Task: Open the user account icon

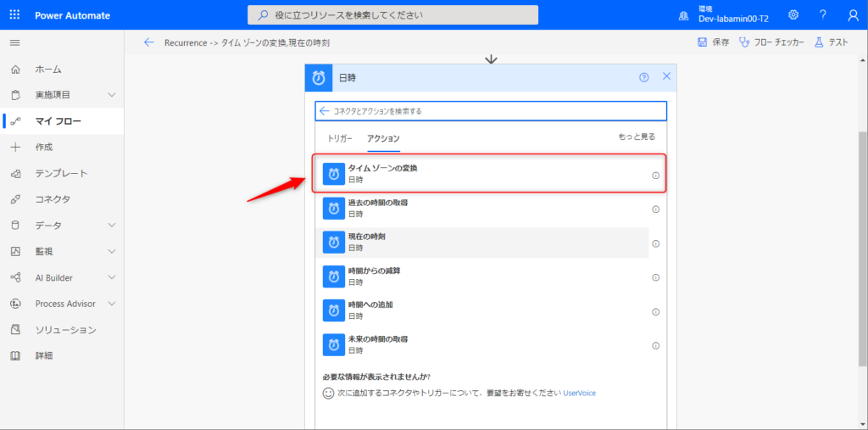Action: [x=853, y=15]
